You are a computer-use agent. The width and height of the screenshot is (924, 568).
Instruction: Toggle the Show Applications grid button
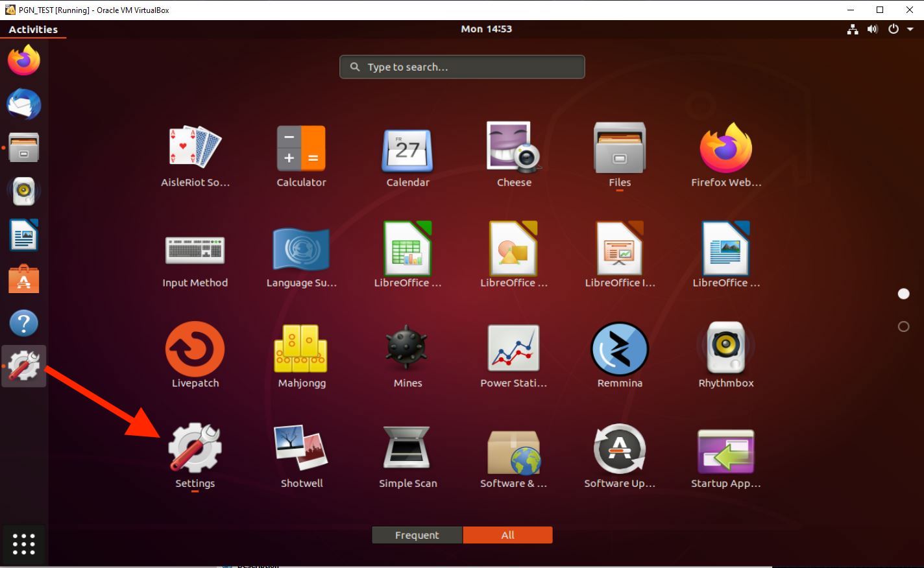click(24, 544)
